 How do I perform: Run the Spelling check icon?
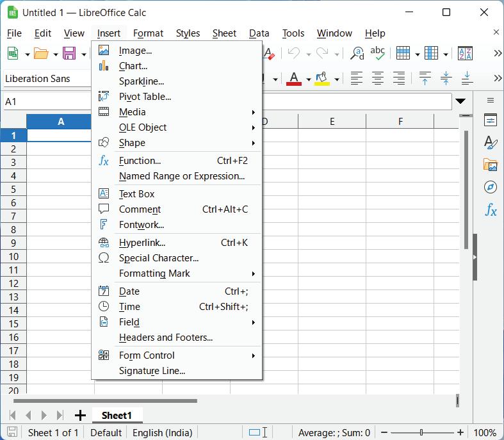tap(377, 53)
